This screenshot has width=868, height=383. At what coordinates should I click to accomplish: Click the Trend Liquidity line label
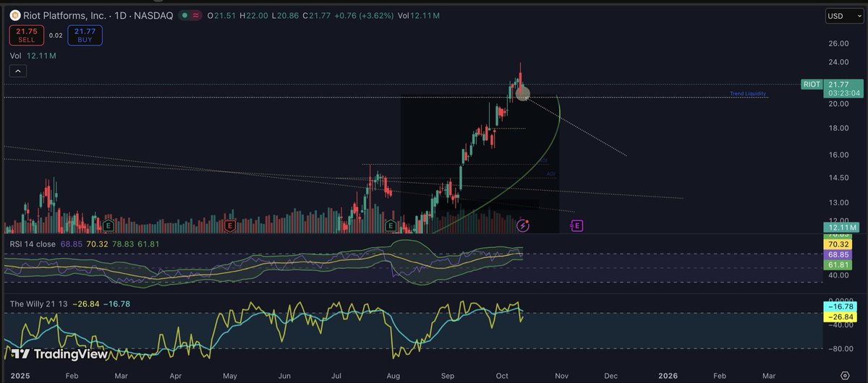(x=748, y=94)
